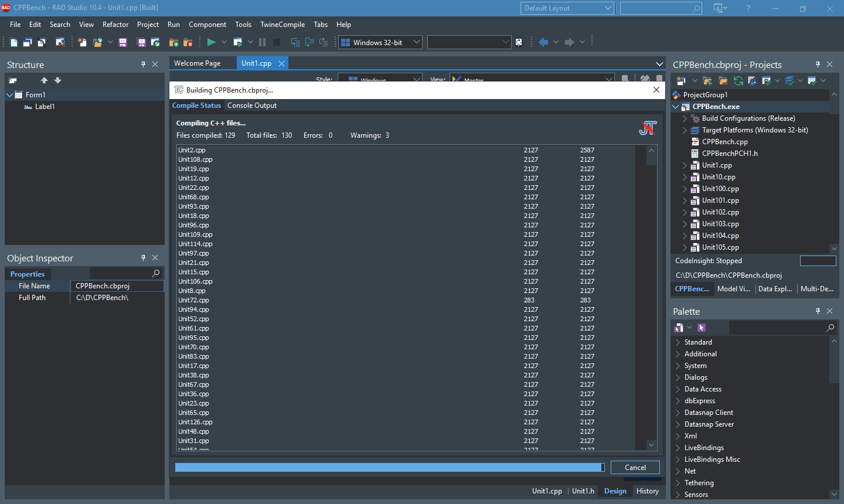Select Unit72.cpp row in compile list
844x504 pixels.
(406, 300)
